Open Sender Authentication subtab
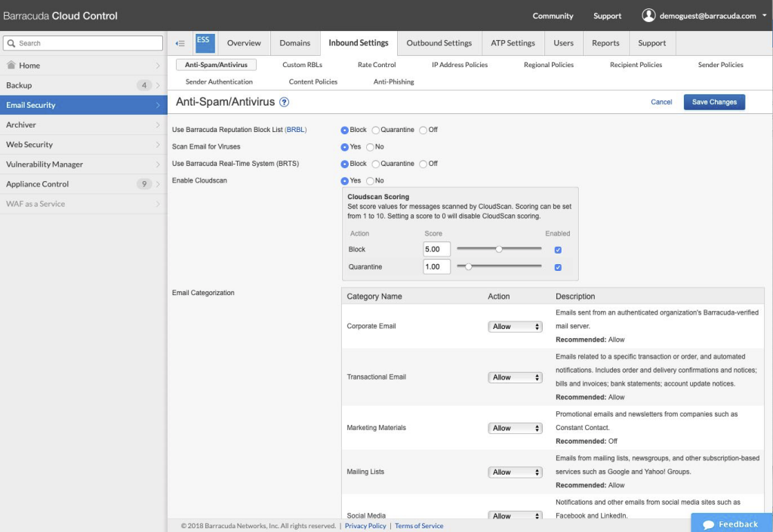The width and height of the screenshot is (773, 532). (219, 81)
